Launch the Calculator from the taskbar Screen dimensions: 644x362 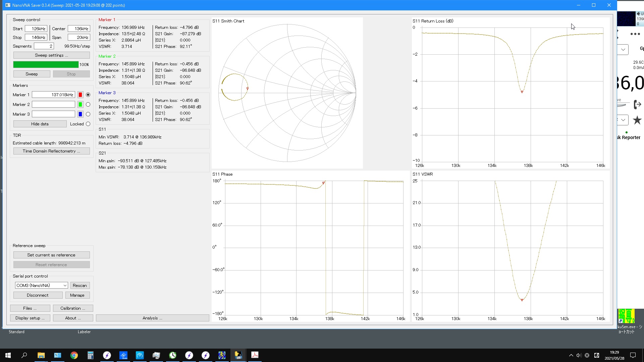coord(91,355)
